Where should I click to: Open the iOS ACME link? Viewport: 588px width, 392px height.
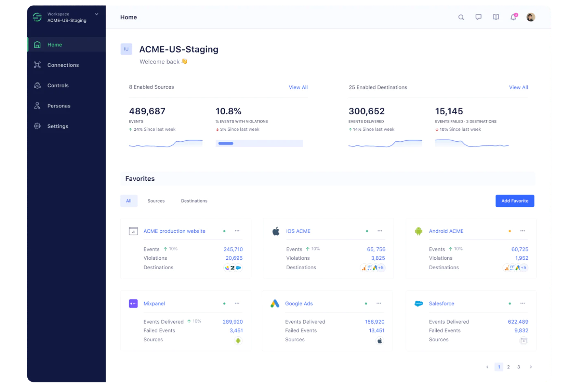pyautogui.click(x=298, y=231)
